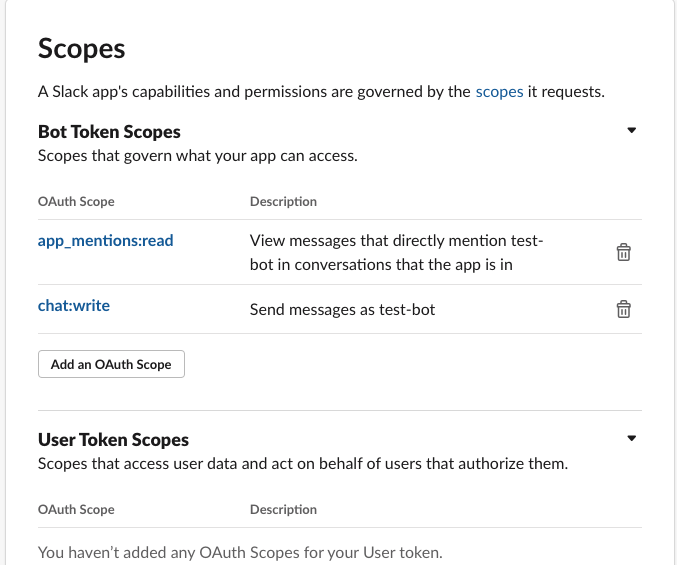Click Description column header under User Token
677x565 pixels.
(283, 510)
